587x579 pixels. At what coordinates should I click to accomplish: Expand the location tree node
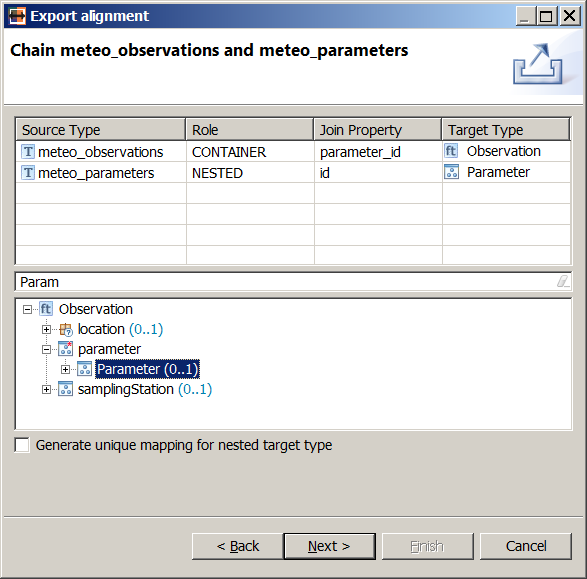pyautogui.click(x=46, y=330)
